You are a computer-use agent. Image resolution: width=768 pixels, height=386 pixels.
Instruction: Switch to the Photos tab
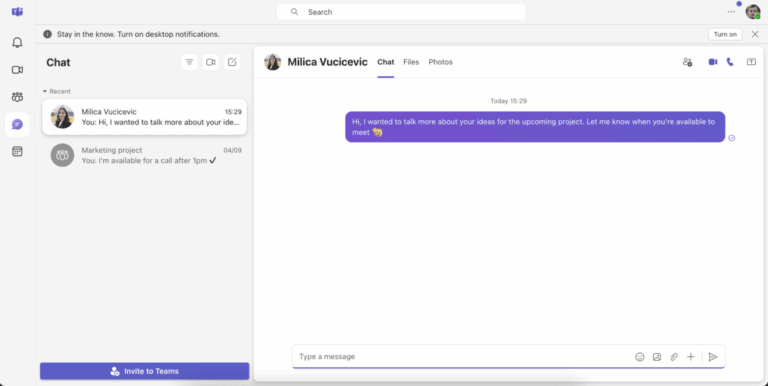[x=440, y=62]
